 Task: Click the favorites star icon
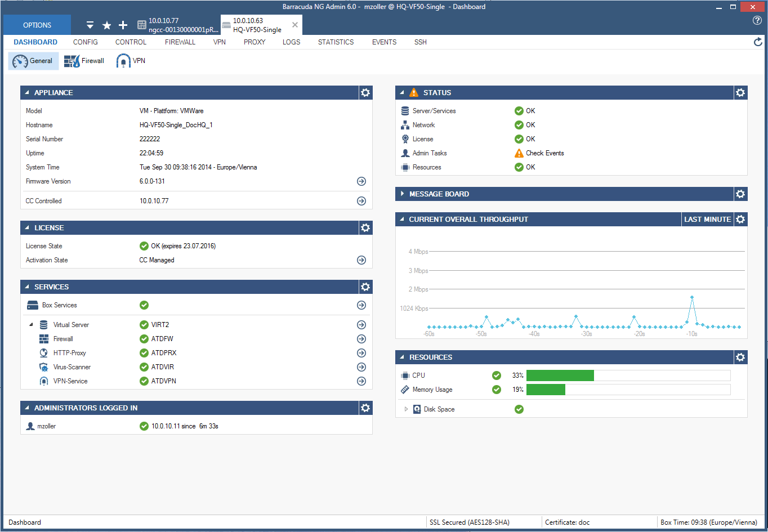pyautogui.click(x=106, y=25)
